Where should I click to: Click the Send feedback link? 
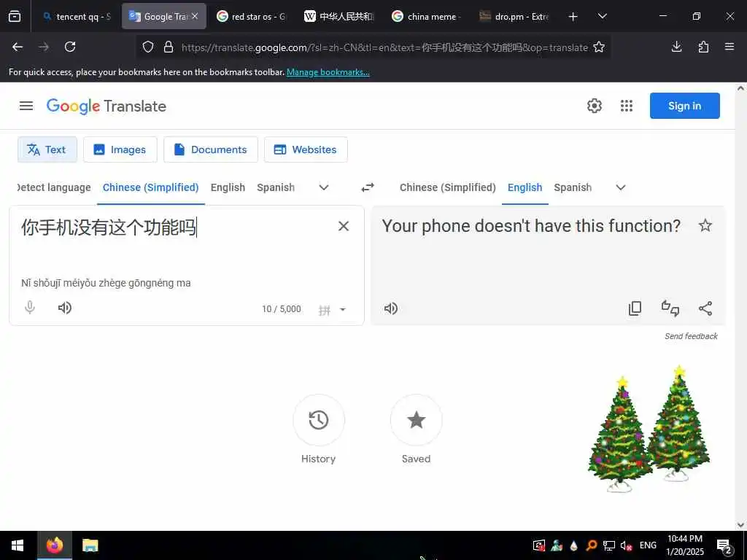coord(692,336)
